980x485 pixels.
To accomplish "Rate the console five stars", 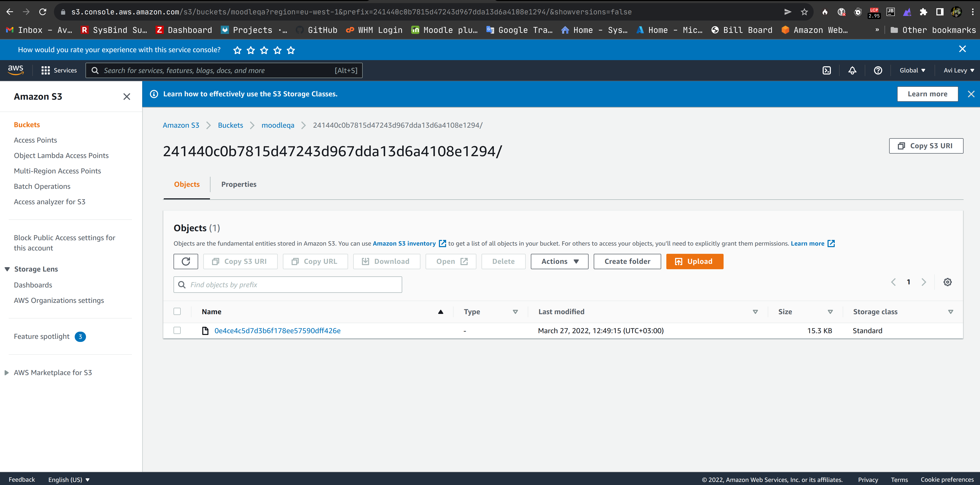I will coord(291,50).
